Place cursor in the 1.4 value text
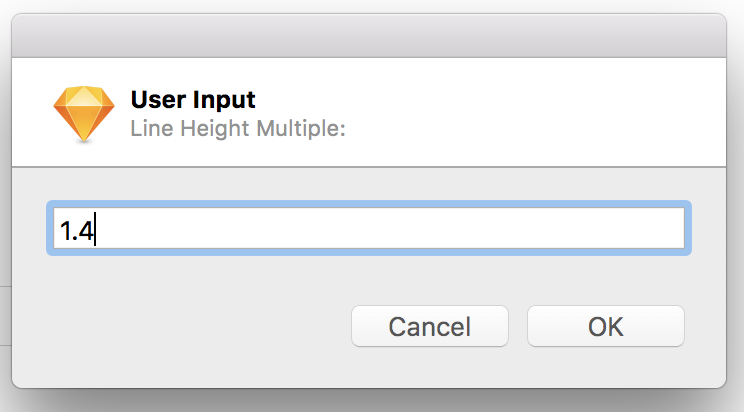Image resolution: width=744 pixels, height=412 pixels. click(x=76, y=231)
